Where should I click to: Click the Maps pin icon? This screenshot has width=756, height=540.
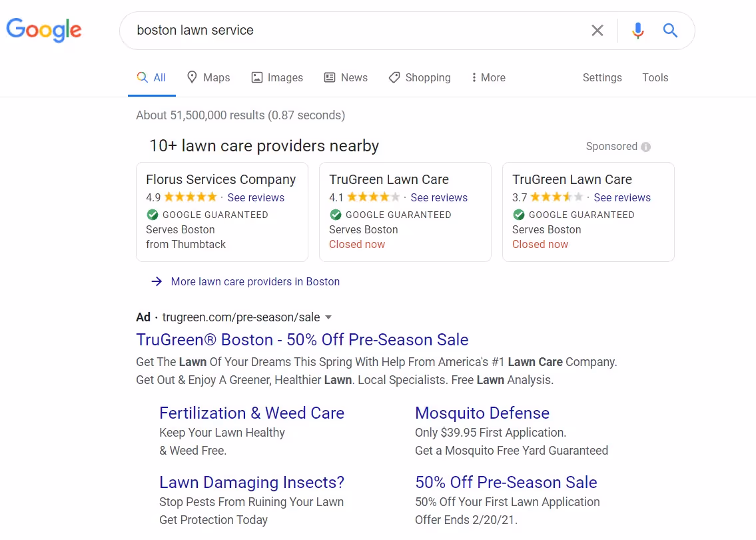192,77
